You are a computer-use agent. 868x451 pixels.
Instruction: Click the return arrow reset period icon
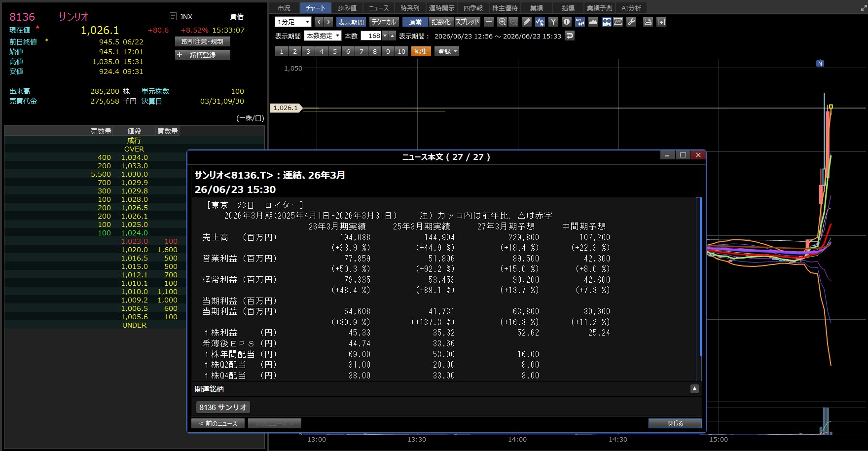point(570,36)
